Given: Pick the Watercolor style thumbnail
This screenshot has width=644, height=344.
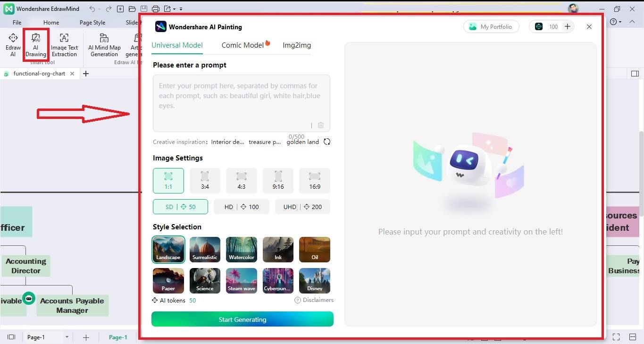Looking at the screenshot, I should (x=242, y=249).
